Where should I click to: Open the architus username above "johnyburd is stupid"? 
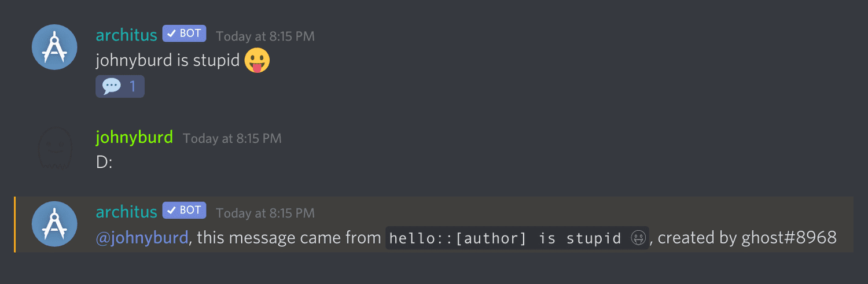point(126,35)
